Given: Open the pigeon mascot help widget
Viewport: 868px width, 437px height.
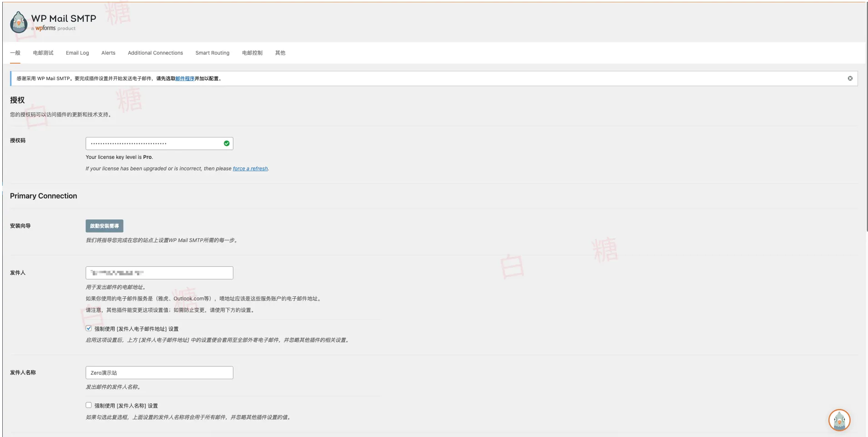Looking at the screenshot, I should (x=839, y=420).
